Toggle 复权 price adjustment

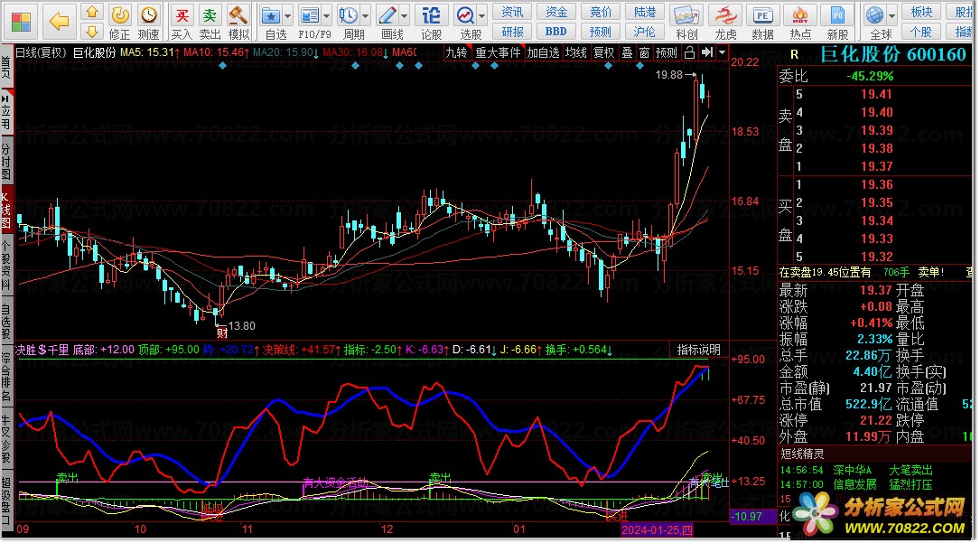[x=603, y=52]
